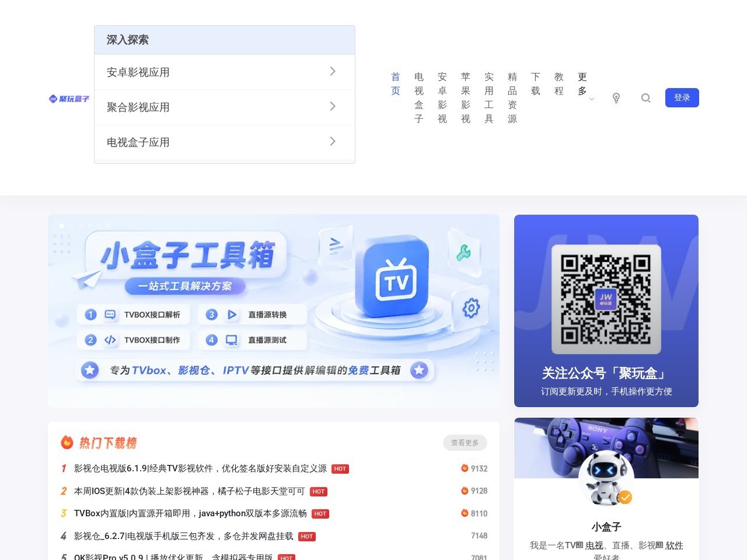Viewport: 747px width, 560px height.
Task: Go to the 首页 nav item
Action: pyautogui.click(x=396, y=84)
